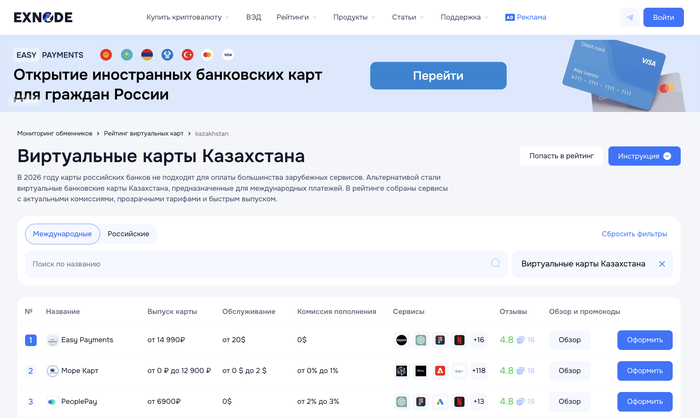Viewport: 700px width, 418px height.
Task: Click the Netflix icon in Easy Payments row
Action: [x=459, y=340]
